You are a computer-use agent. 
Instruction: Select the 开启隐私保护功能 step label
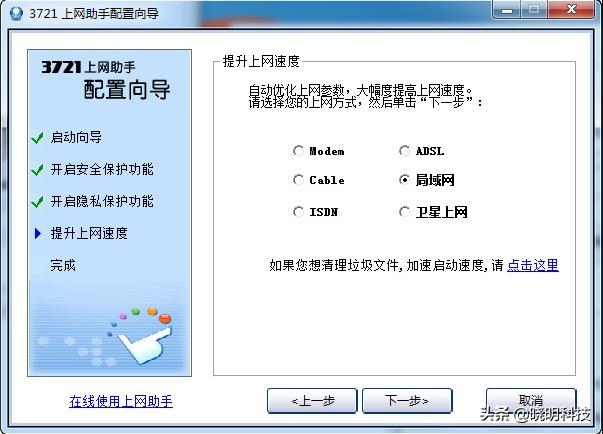102,201
